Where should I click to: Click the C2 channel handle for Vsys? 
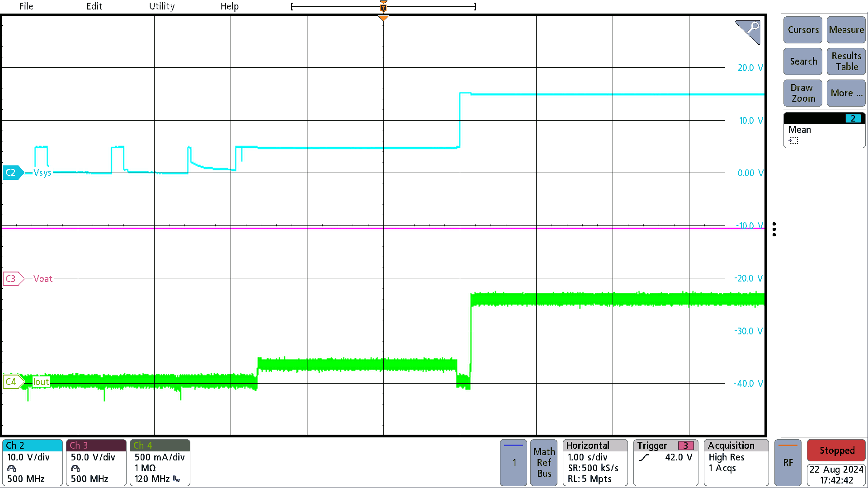click(x=13, y=173)
